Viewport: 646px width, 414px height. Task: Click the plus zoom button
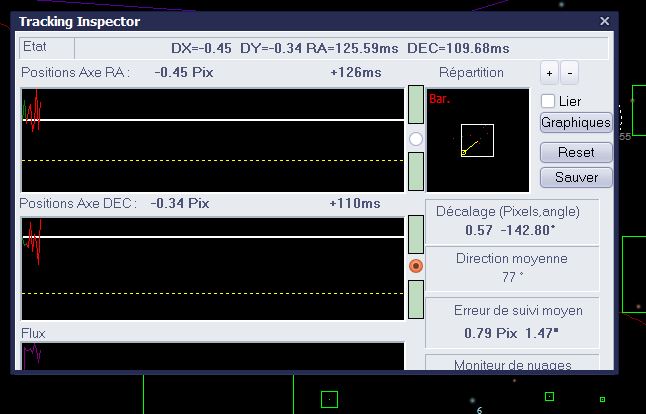549,74
